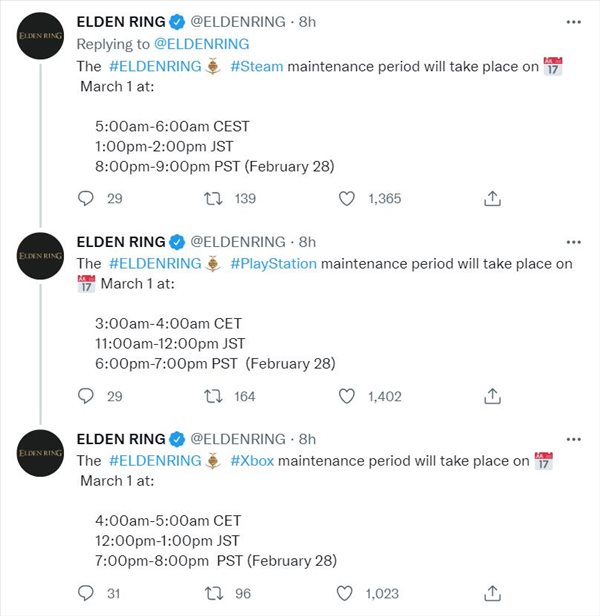600x616 pixels.
Task: Retweet the PlayStation maintenance tweet
Action: coord(213,396)
